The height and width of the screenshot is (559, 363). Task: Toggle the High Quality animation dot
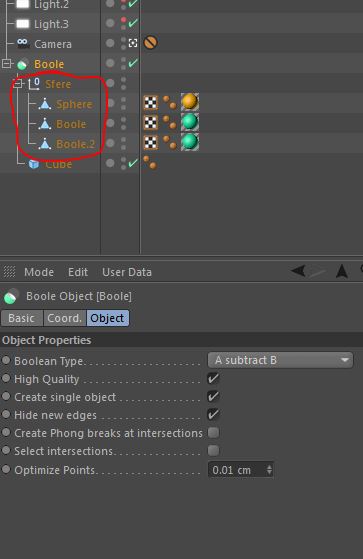tap(6, 378)
